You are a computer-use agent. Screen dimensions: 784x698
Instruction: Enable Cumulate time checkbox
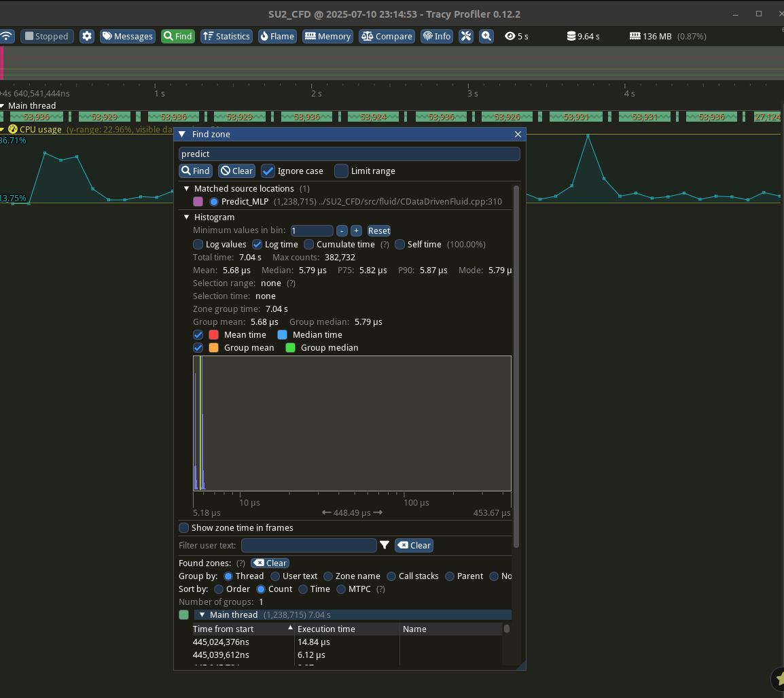click(309, 244)
